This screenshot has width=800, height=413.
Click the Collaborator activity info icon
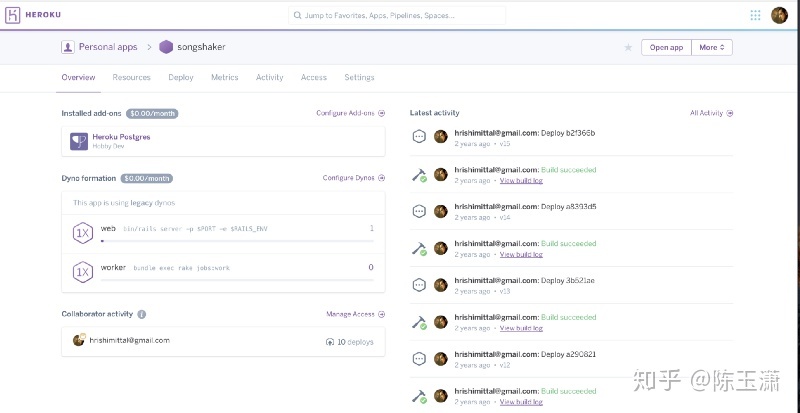[x=142, y=314]
